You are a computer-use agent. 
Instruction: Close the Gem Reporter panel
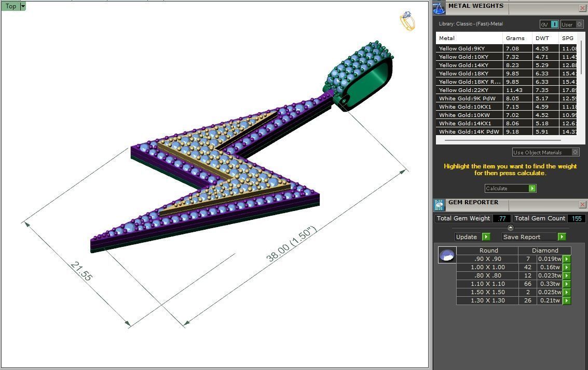582,204
